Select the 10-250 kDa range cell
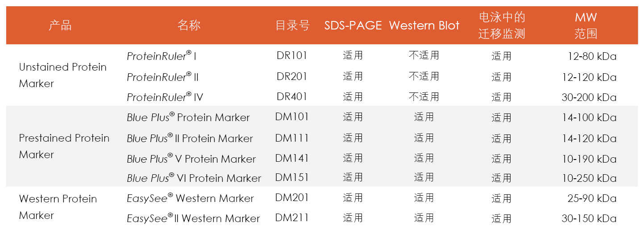 click(589, 178)
